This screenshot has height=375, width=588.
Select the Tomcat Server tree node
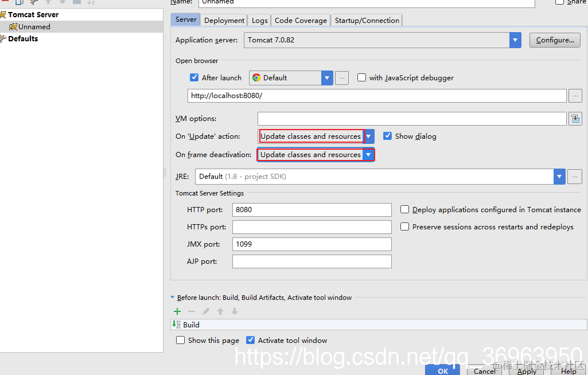tap(33, 15)
